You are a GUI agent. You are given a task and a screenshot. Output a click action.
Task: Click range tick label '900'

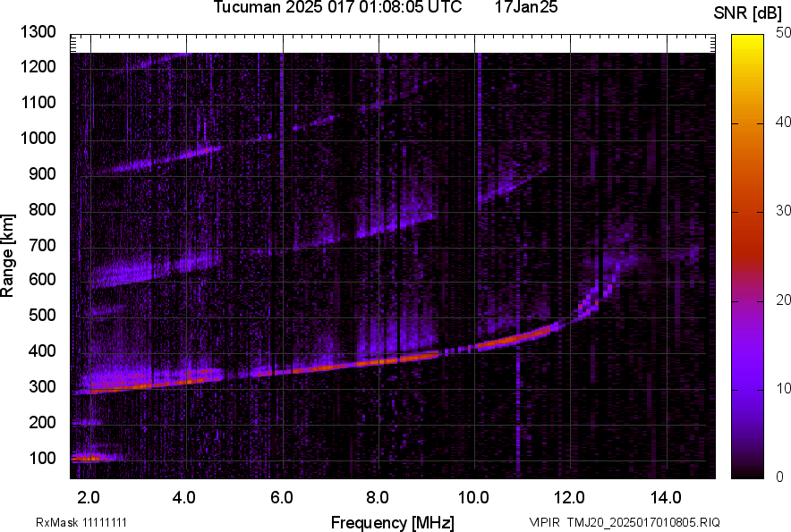click(42, 173)
